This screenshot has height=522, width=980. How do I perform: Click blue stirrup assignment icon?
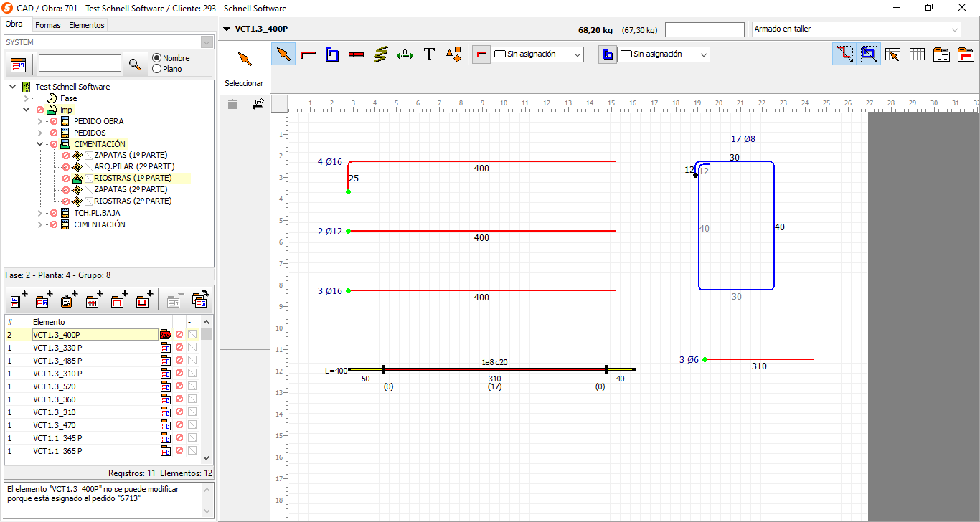click(x=608, y=54)
